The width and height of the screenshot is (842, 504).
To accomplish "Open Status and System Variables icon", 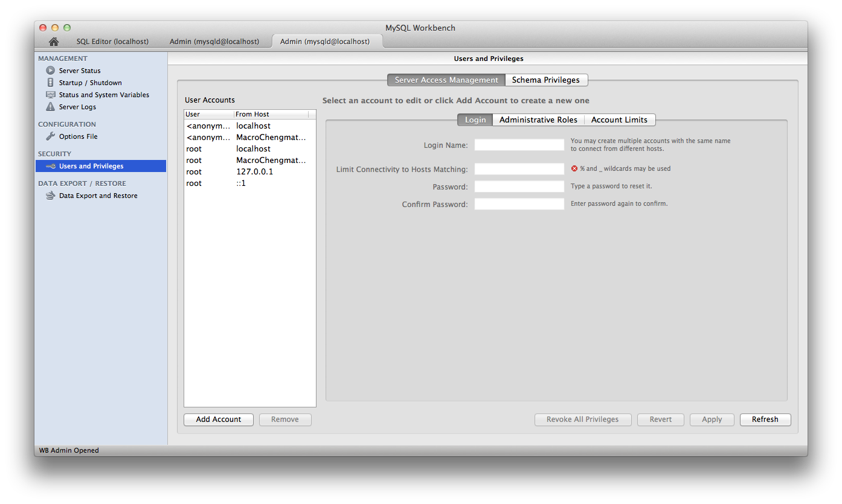I will (51, 95).
